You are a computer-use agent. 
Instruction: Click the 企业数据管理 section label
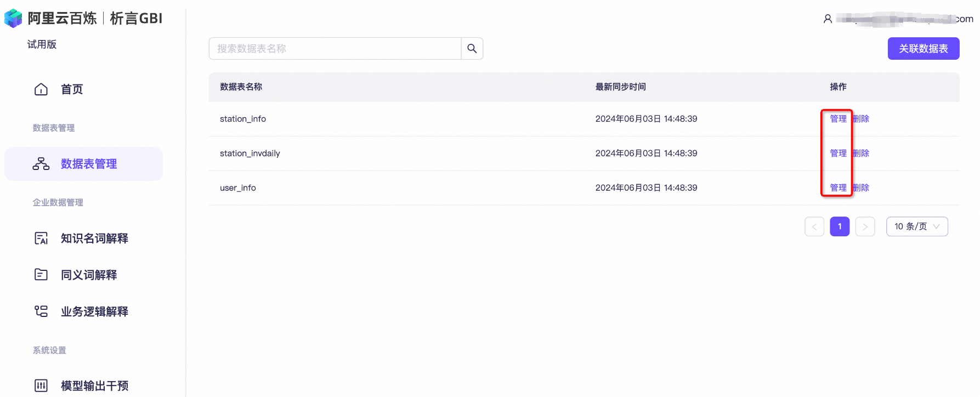click(x=58, y=202)
